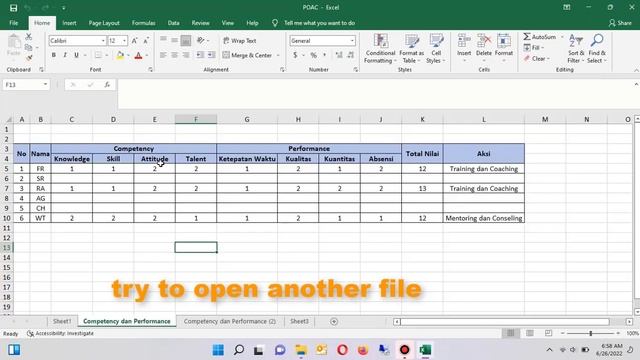Switch to the Review tab

click(x=200, y=23)
